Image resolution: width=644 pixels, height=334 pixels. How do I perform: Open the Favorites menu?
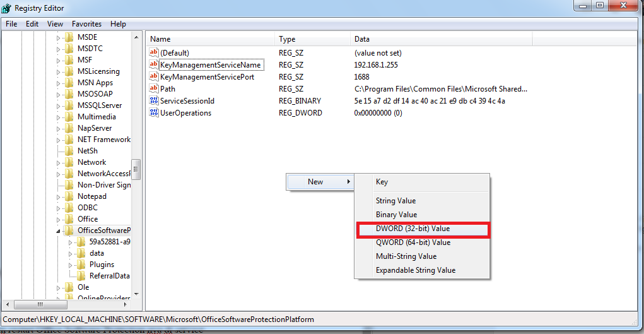tap(86, 24)
